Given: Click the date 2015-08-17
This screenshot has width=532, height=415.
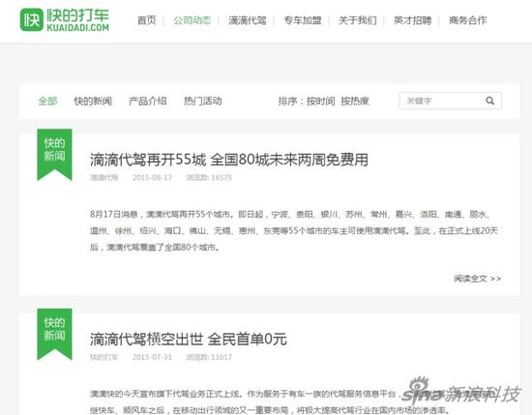Looking at the screenshot, I should tap(152, 177).
